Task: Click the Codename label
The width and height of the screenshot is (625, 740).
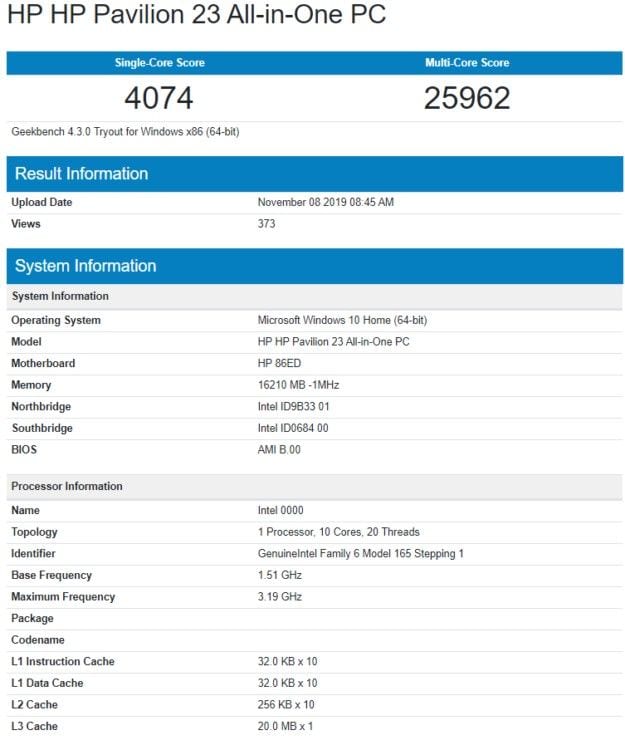Action: 38,640
